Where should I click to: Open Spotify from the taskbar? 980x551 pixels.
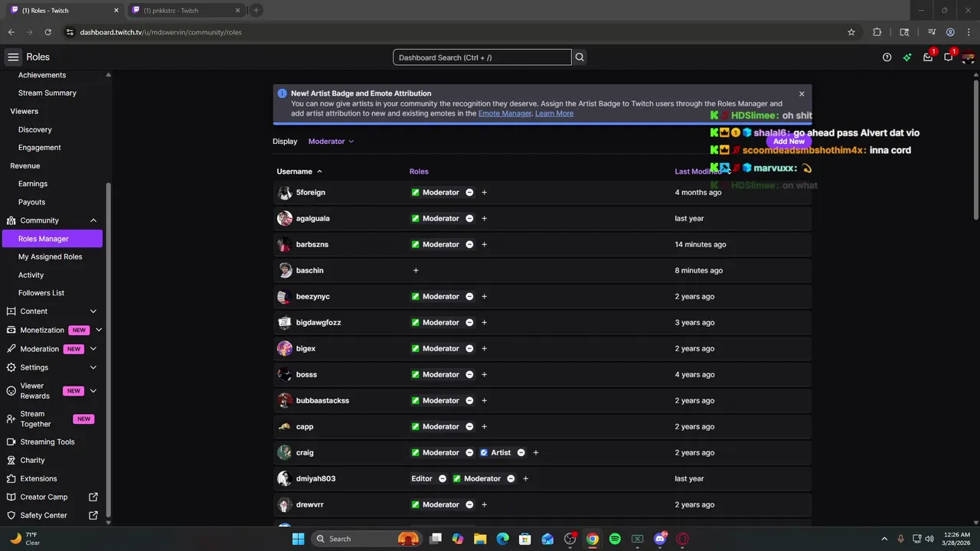[x=615, y=539]
